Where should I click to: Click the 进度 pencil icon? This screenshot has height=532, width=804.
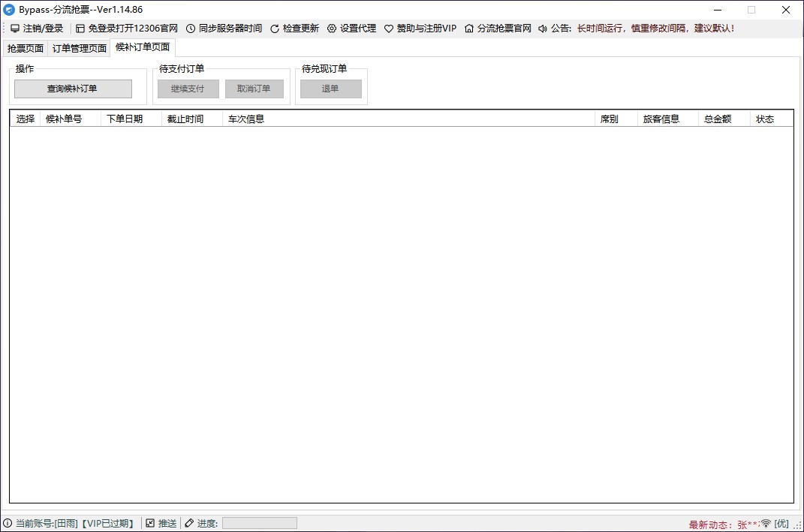(189, 523)
